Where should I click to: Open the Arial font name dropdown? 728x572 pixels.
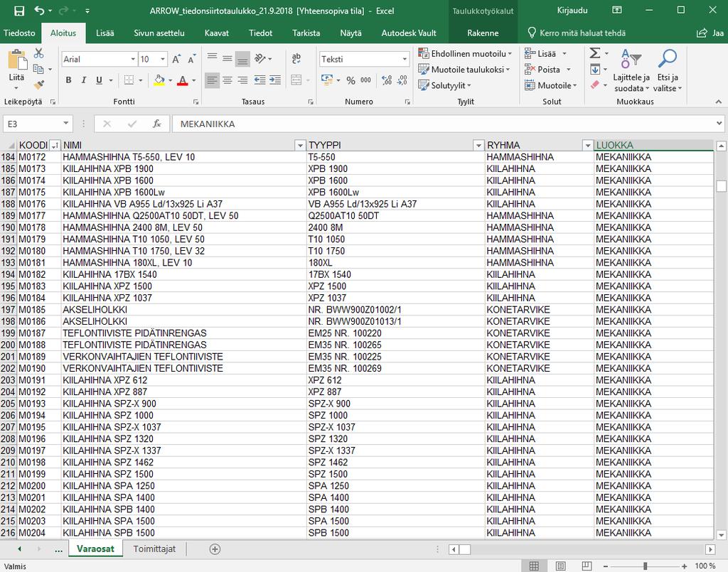pyautogui.click(x=133, y=60)
